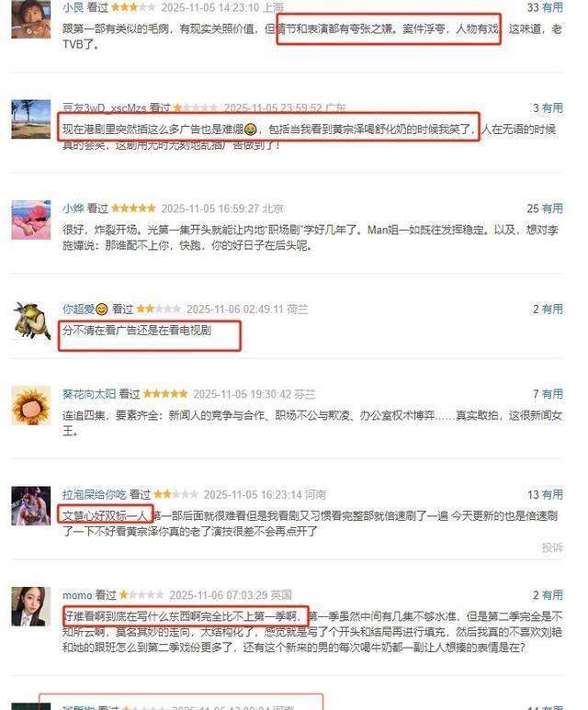This screenshot has width=588, height=710.
Task: Vote 有用 on 小烨's five-star review
Action: 552,208
